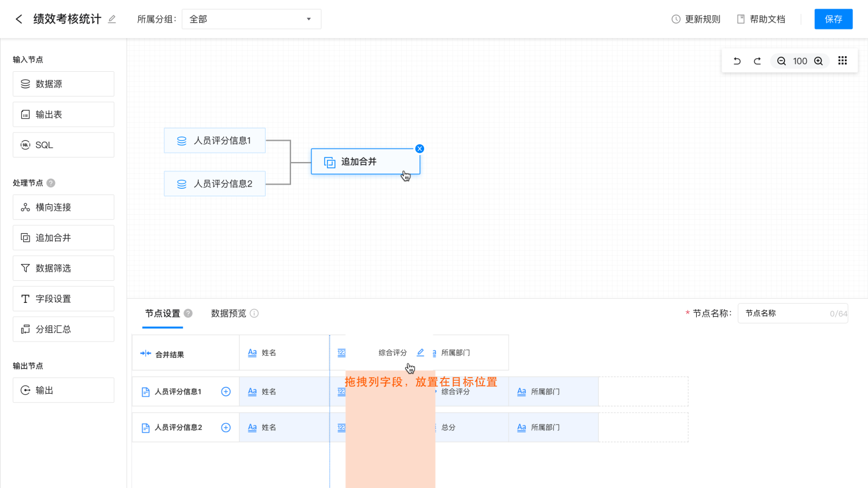The height and width of the screenshot is (488, 868).
Task: Click the 姓名 field in 合并结果 row
Action: coord(284,353)
